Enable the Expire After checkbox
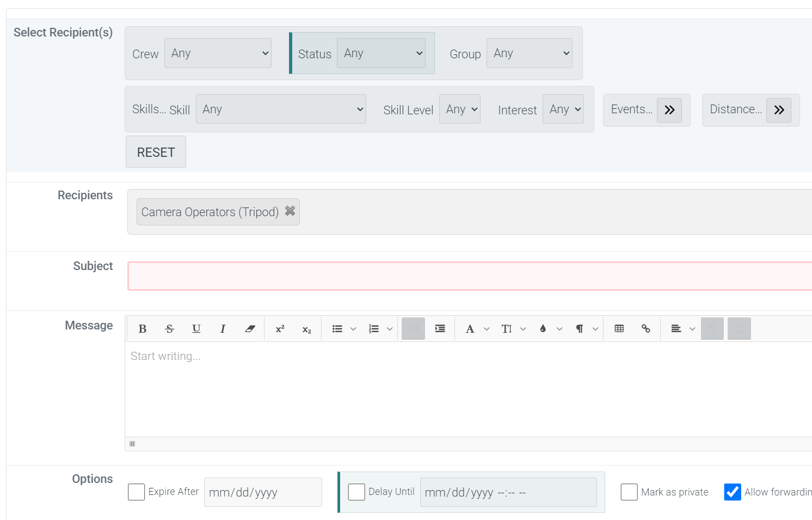 click(137, 492)
